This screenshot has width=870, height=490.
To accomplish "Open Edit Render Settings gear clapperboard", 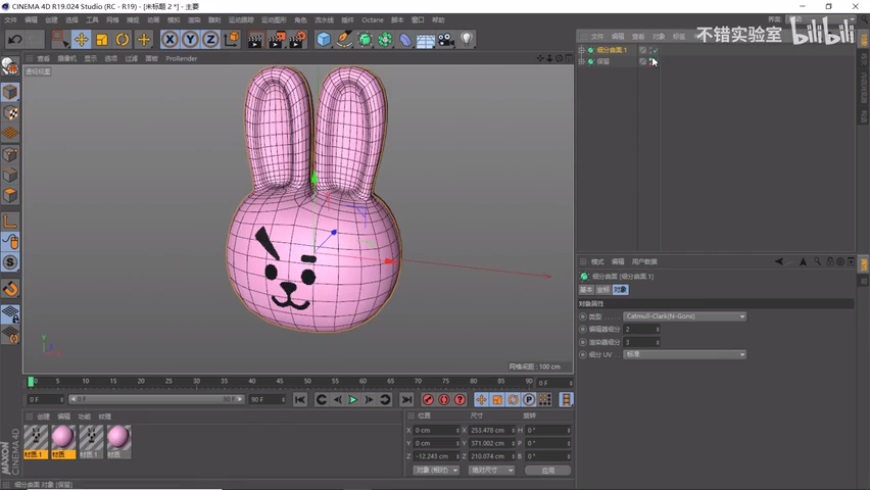I will pos(297,39).
